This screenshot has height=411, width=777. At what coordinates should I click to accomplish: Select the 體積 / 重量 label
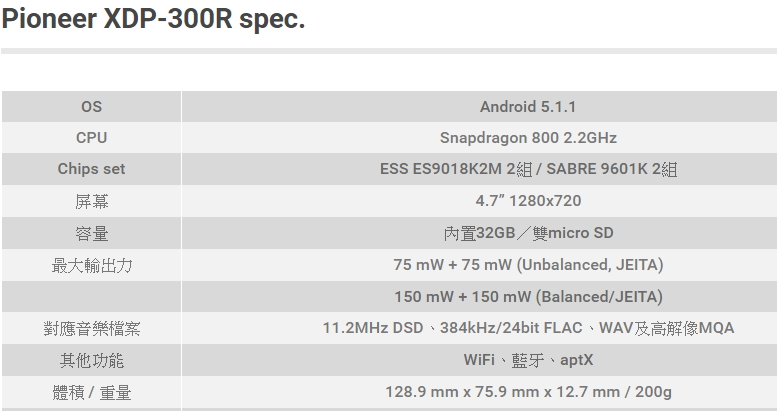(92, 393)
